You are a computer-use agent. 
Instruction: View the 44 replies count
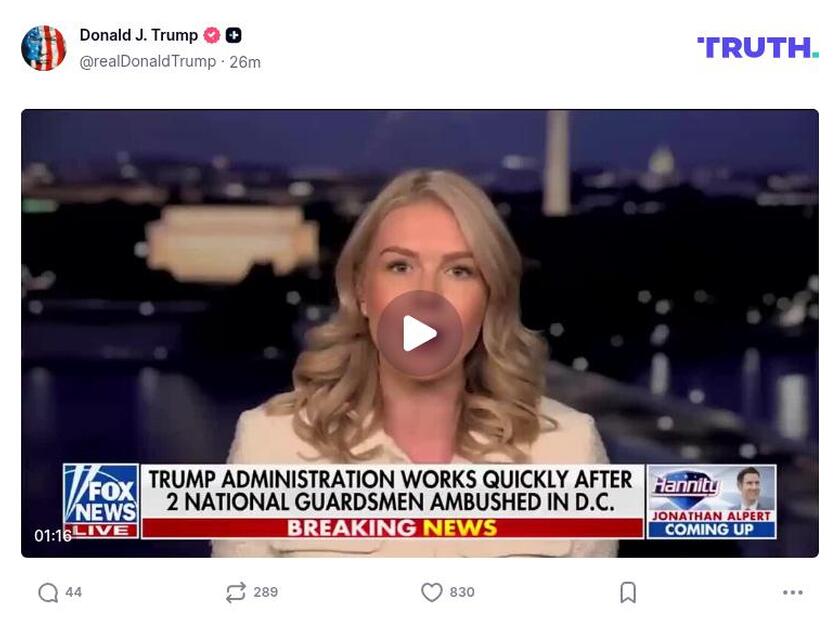pos(73,592)
